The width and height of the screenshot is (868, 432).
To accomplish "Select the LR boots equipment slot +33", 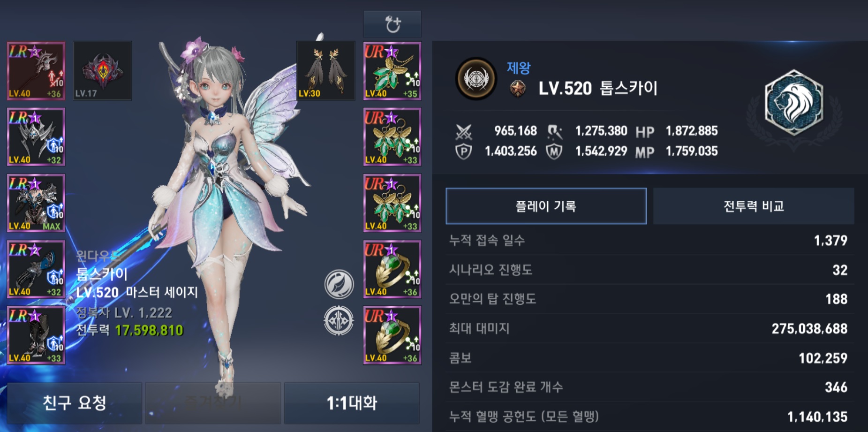I will [x=36, y=335].
